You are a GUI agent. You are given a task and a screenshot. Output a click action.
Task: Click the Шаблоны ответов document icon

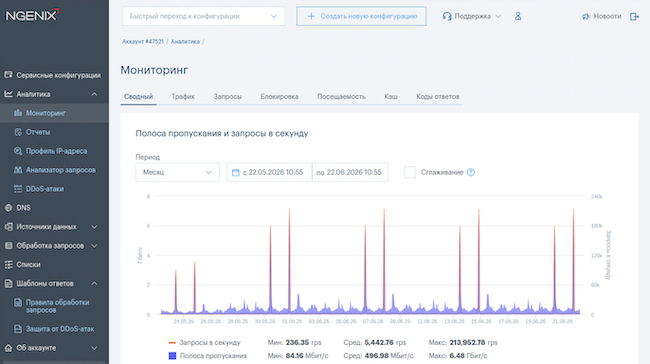pos(8,284)
